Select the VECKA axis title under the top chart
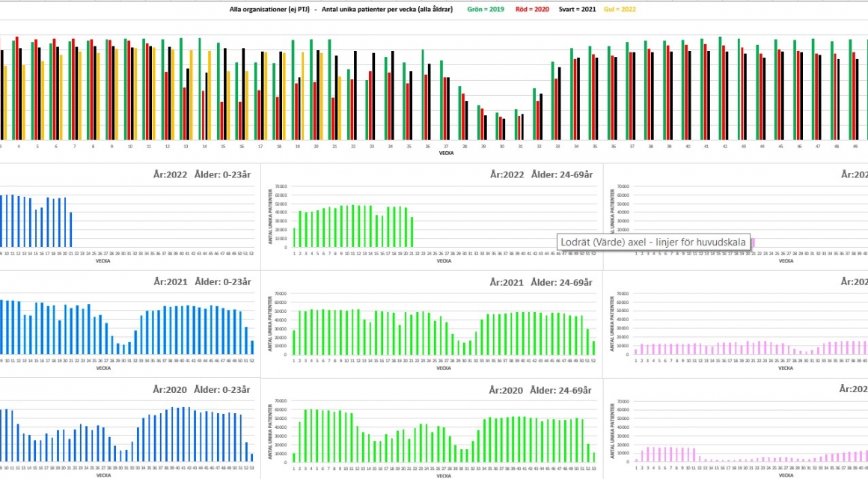 click(x=446, y=153)
